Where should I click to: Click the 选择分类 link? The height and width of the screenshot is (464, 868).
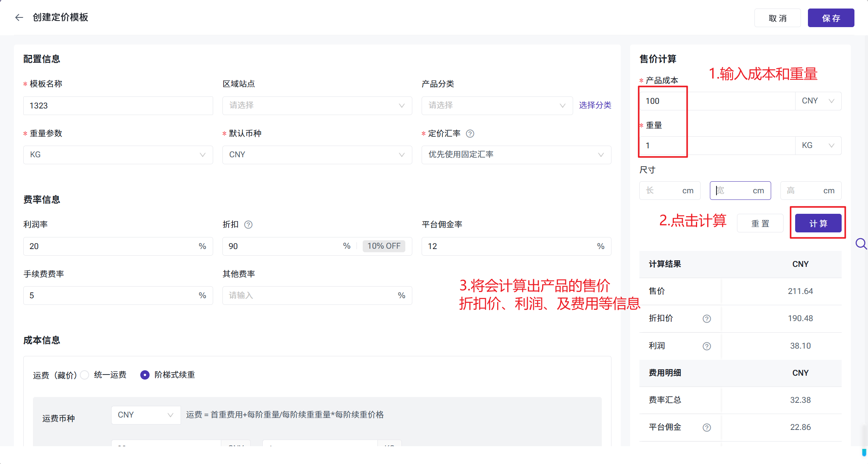click(x=595, y=105)
